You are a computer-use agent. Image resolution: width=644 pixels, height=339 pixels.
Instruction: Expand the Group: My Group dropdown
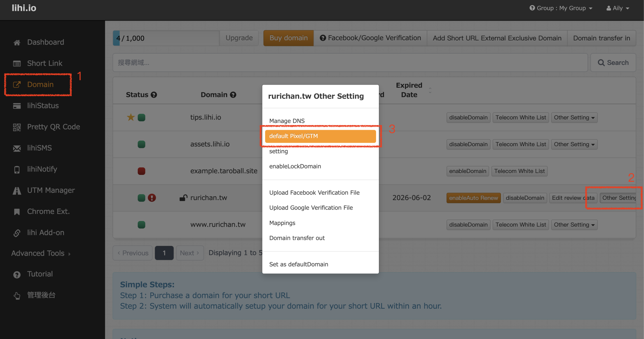pyautogui.click(x=561, y=8)
